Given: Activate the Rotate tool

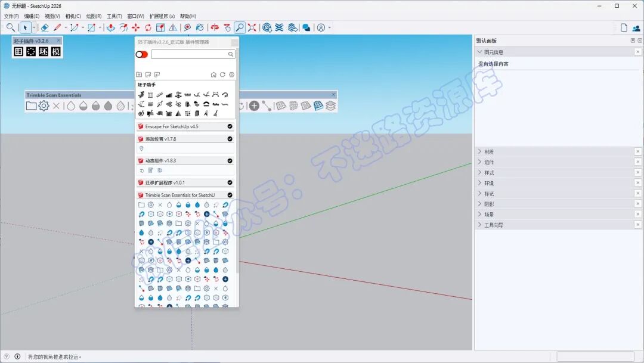Looking at the screenshot, I should coord(148,27).
